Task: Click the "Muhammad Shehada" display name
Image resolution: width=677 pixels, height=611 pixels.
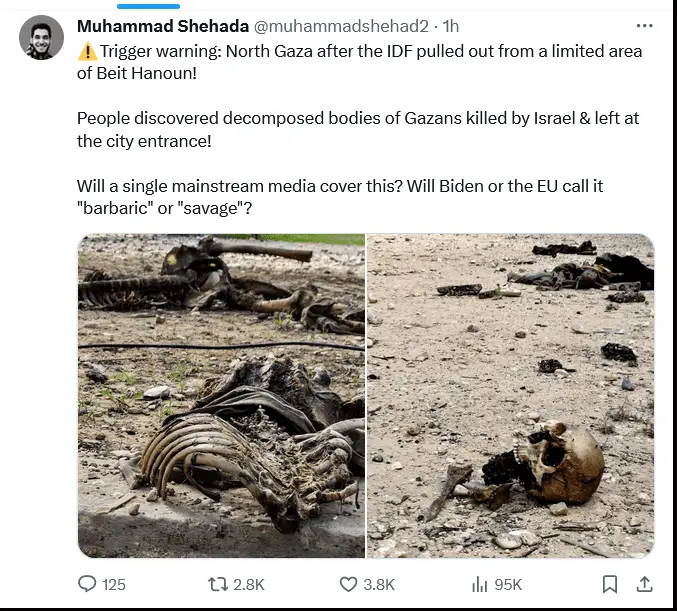Action: (x=148, y=26)
